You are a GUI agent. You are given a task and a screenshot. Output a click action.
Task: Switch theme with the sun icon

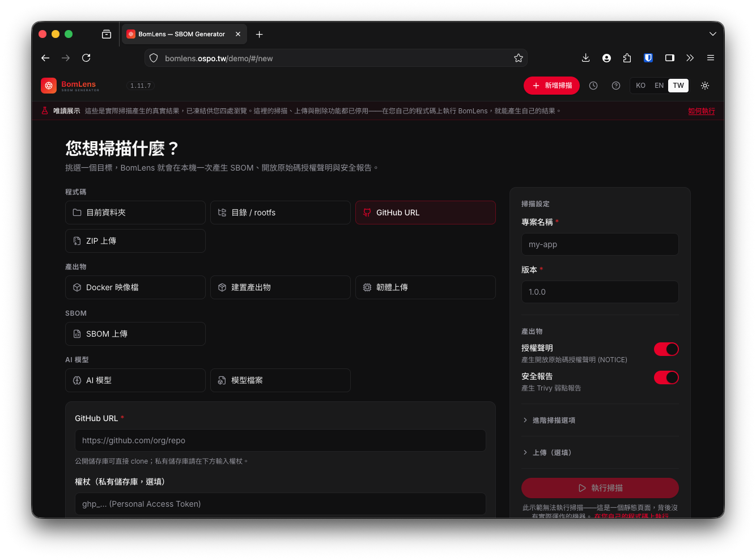point(705,86)
